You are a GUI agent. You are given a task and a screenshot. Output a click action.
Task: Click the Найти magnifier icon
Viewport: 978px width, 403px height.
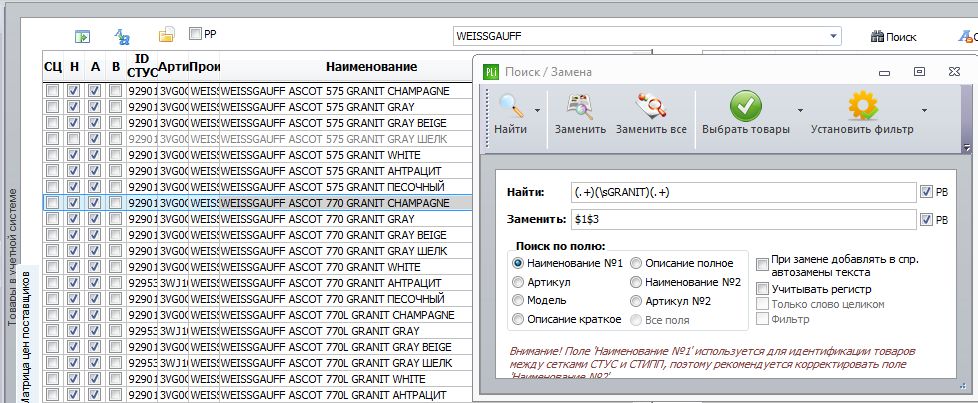coord(511,105)
